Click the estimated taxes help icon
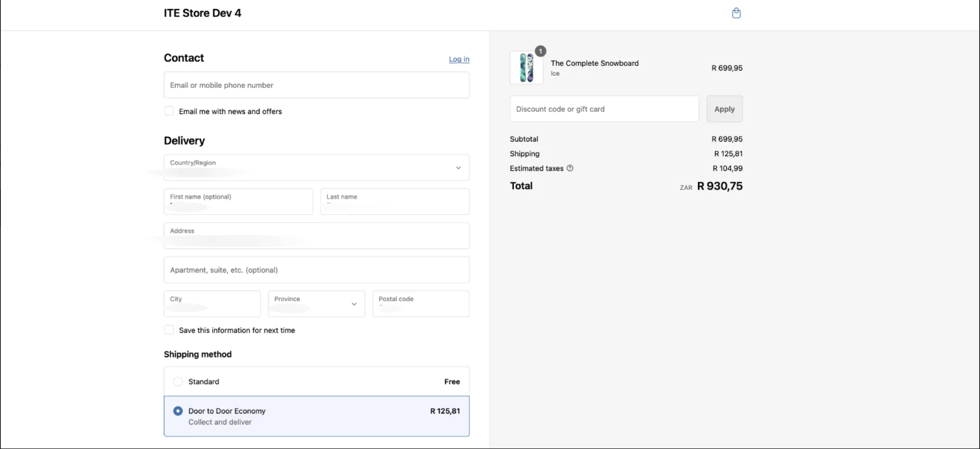 pos(570,168)
